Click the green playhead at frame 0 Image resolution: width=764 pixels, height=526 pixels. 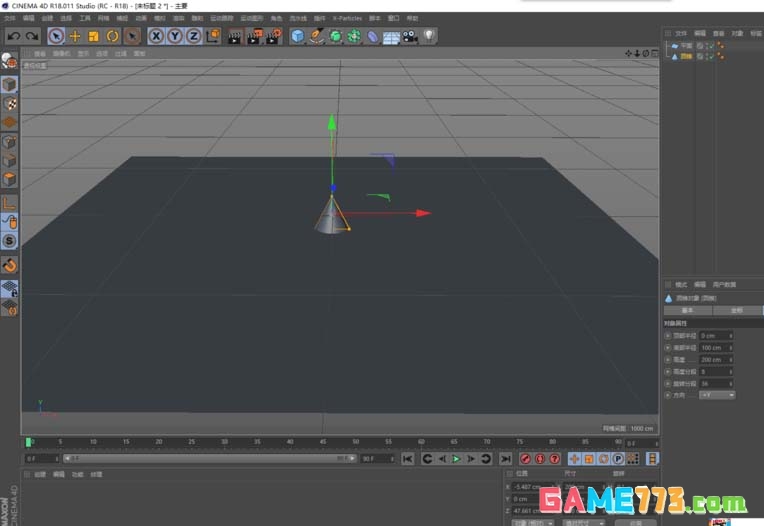point(28,442)
